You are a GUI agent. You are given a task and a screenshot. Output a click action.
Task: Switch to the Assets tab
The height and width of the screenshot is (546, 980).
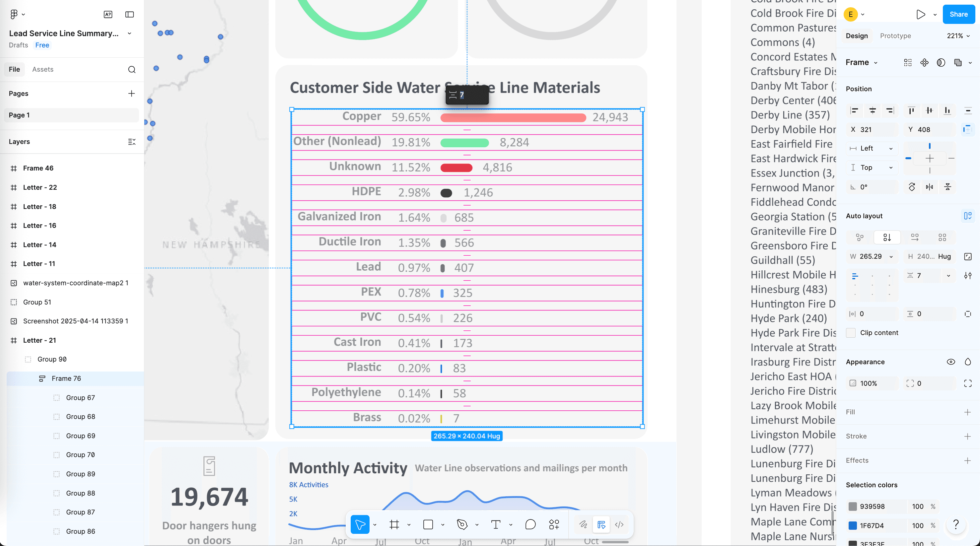pos(42,69)
